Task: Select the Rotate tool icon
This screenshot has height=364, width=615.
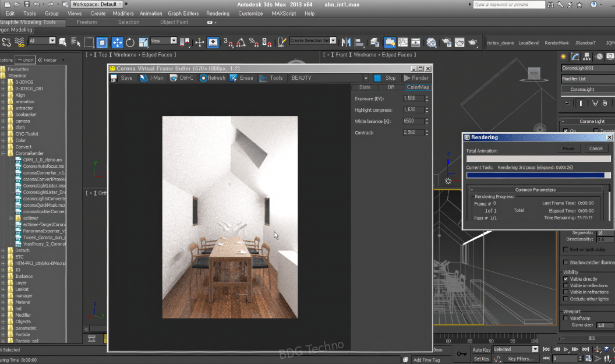Action: [x=130, y=43]
